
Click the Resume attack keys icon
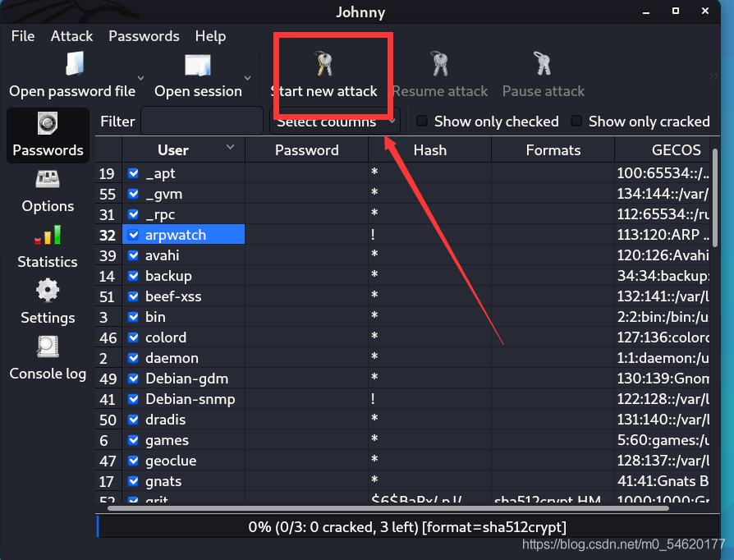(x=439, y=64)
